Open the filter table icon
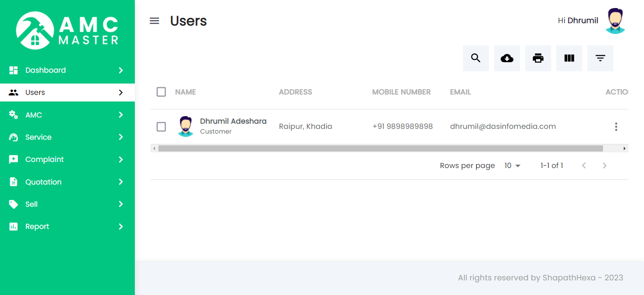644x295 pixels. click(x=600, y=58)
